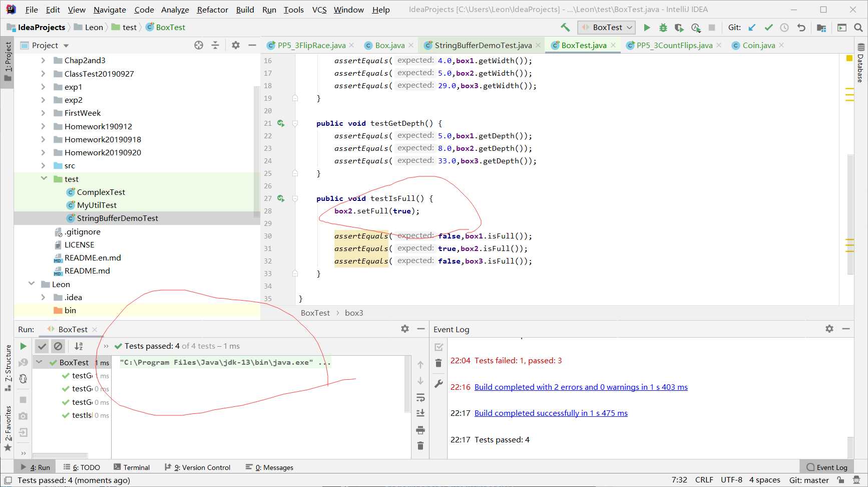Toggle 6: TODO tool window
The width and height of the screenshot is (868, 487).
point(82,467)
